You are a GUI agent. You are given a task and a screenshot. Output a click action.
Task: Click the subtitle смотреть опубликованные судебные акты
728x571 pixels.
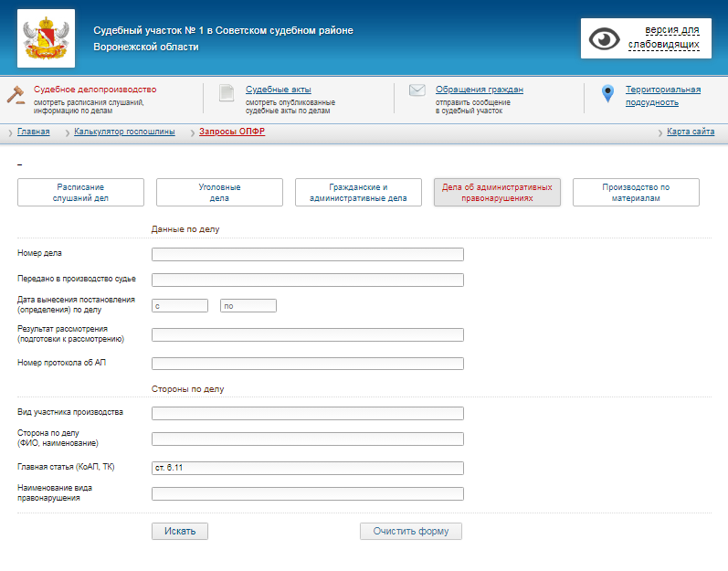click(290, 106)
